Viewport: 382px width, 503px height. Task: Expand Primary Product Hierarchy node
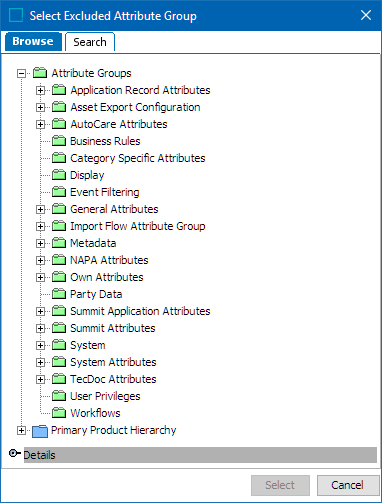pyautogui.click(x=21, y=430)
